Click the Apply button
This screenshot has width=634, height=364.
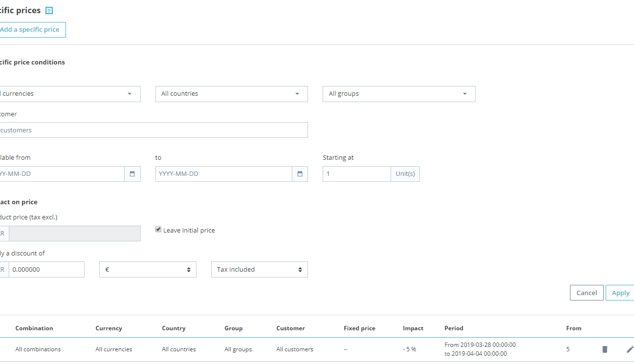coord(620,293)
